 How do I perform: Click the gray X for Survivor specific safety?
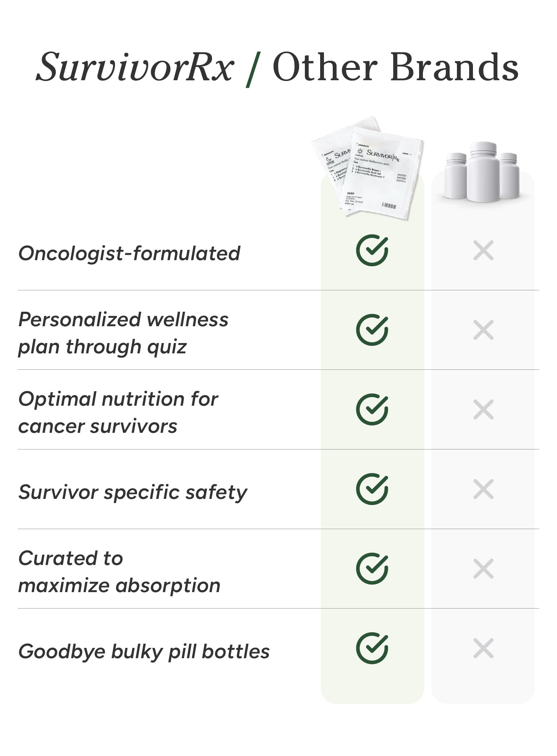(483, 489)
